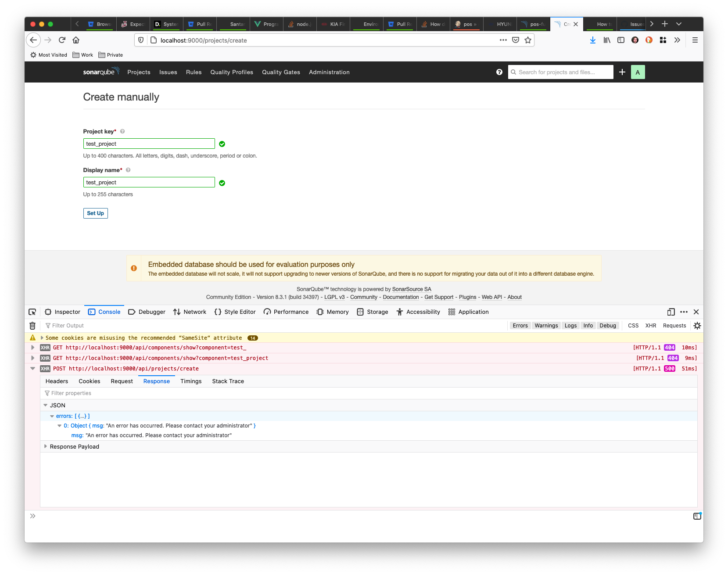Screen dimensions: 728x575
Task: Click the plus icon to create new project
Action: coord(622,72)
